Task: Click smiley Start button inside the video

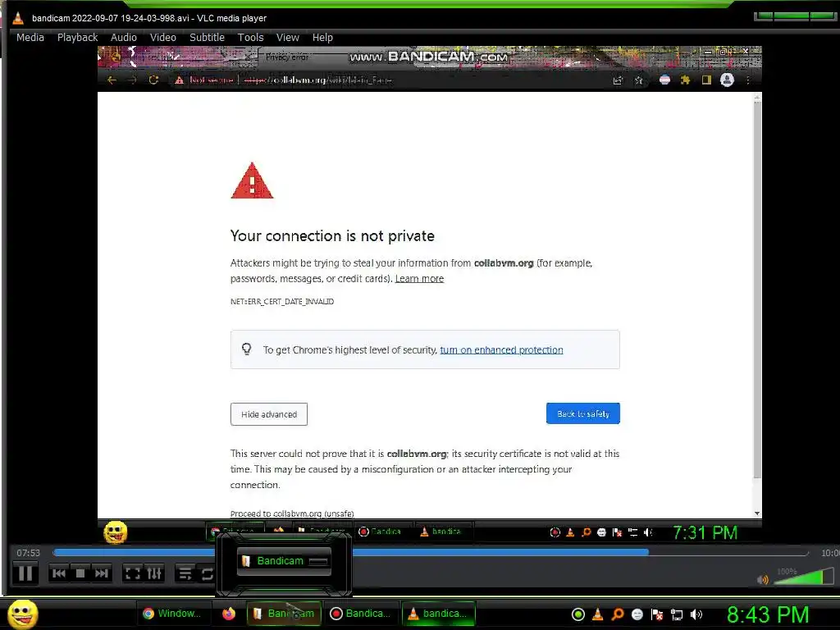Action: [115, 532]
